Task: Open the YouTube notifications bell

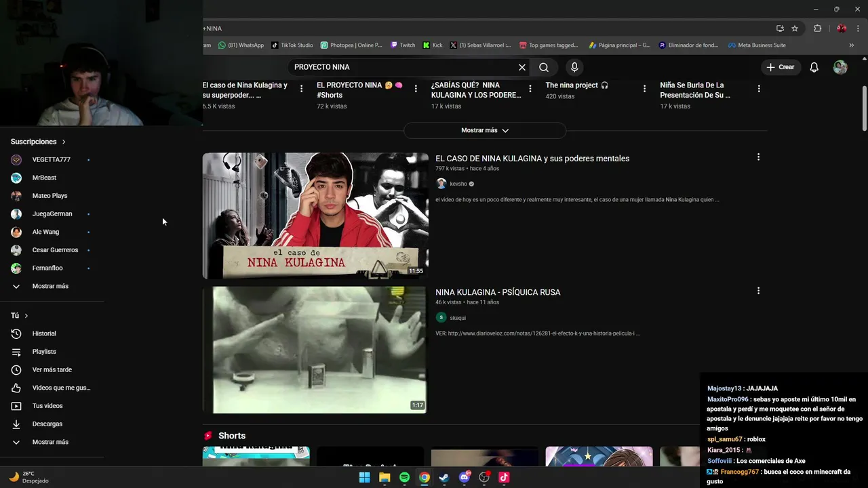Action: click(x=814, y=67)
